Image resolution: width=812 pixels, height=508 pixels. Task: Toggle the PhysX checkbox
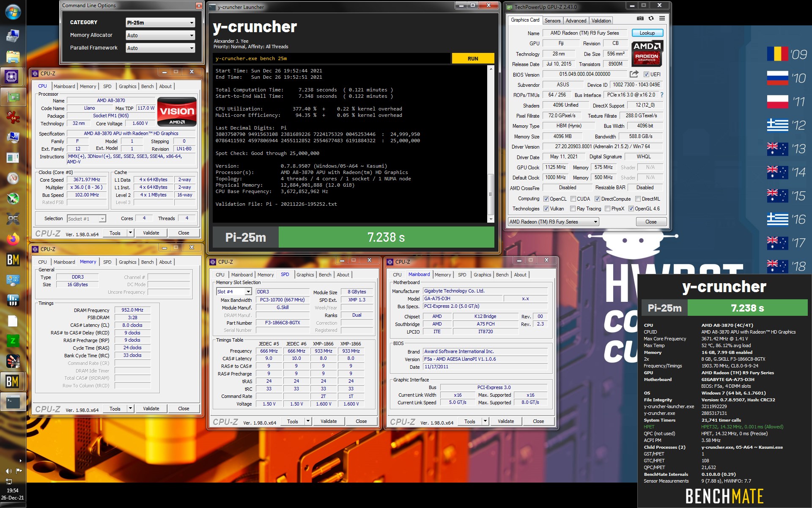tap(607, 209)
